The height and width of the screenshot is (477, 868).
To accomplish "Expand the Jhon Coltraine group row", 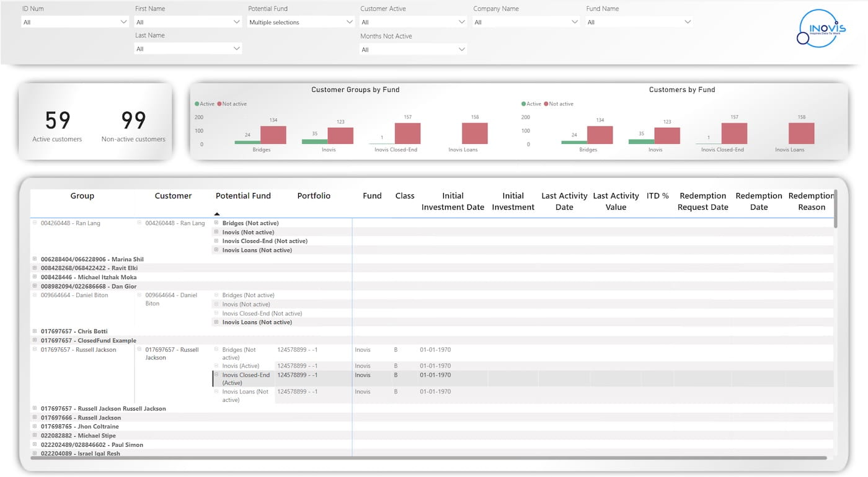I will point(35,427).
